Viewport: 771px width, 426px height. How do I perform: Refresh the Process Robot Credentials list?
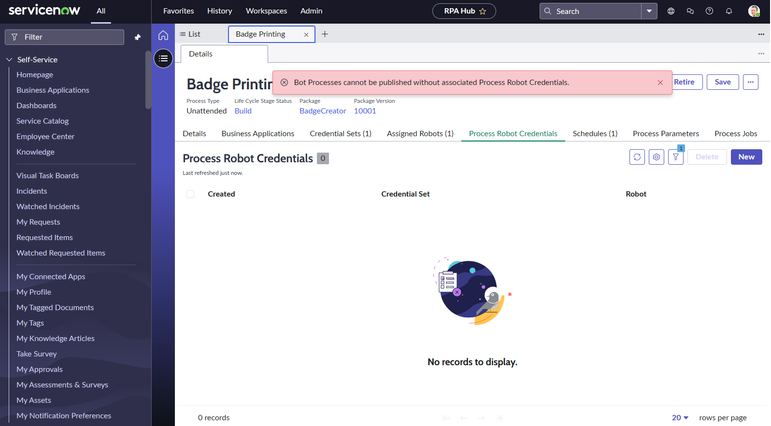coord(637,157)
